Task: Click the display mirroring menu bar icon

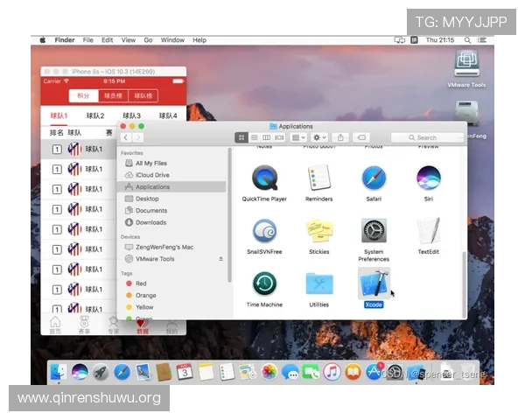Action: pyautogui.click(x=400, y=40)
